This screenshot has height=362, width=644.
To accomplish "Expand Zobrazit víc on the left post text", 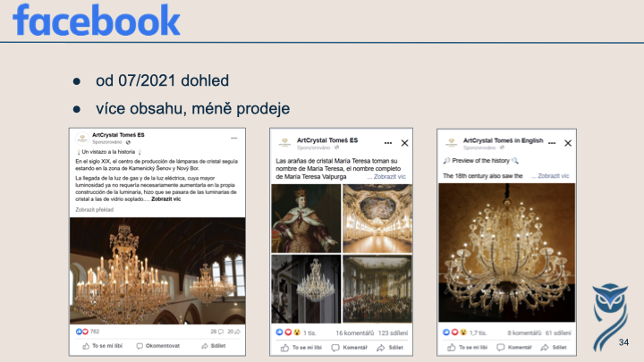I will tap(166, 199).
